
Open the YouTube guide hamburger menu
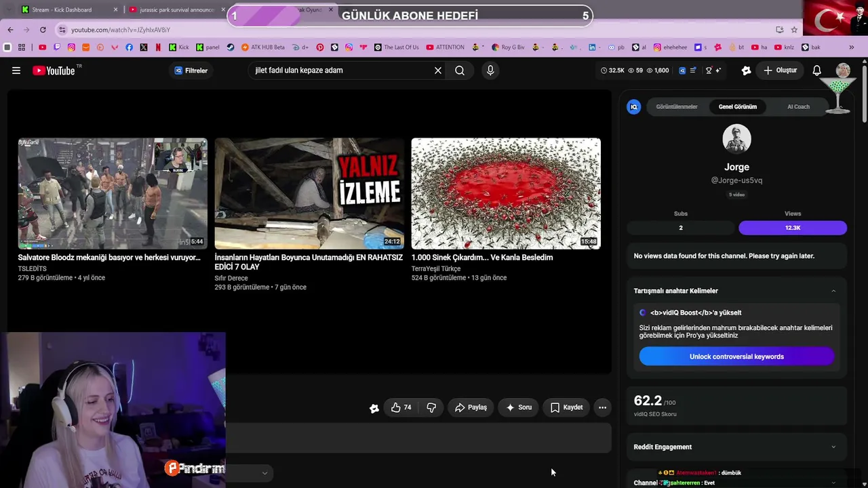[16, 70]
